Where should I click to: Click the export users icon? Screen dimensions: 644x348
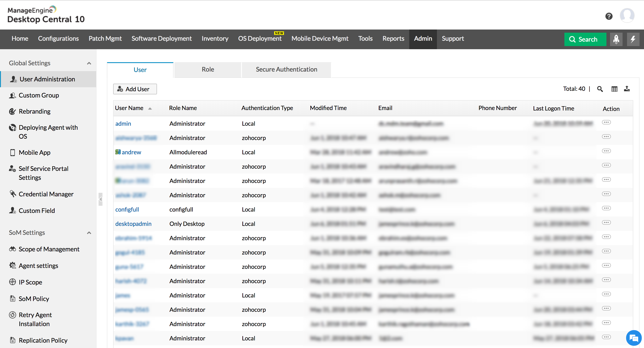pos(627,89)
